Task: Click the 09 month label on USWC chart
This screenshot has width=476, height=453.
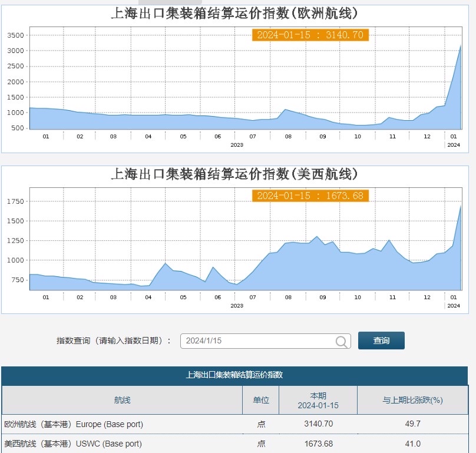Action: coord(323,297)
